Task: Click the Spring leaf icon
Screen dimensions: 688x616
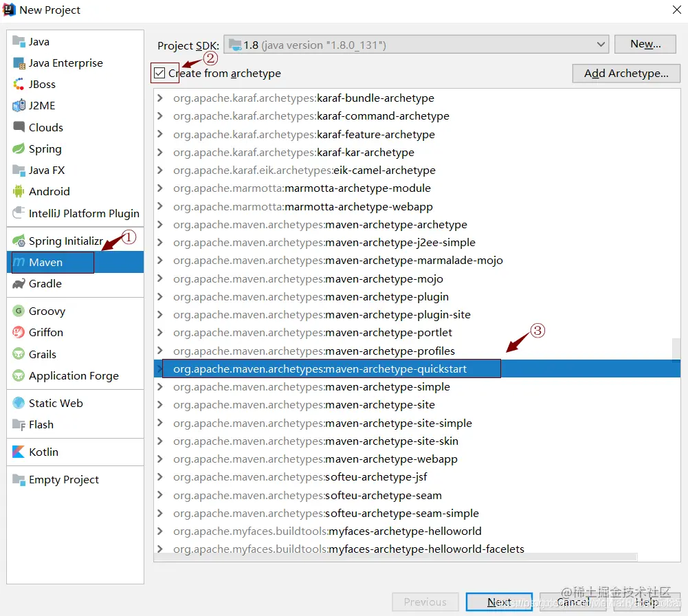Action: 19,148
